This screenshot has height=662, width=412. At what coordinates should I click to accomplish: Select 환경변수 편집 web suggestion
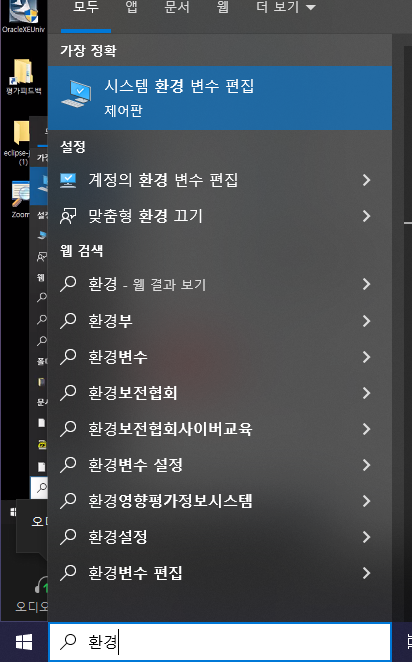(220, 573)
